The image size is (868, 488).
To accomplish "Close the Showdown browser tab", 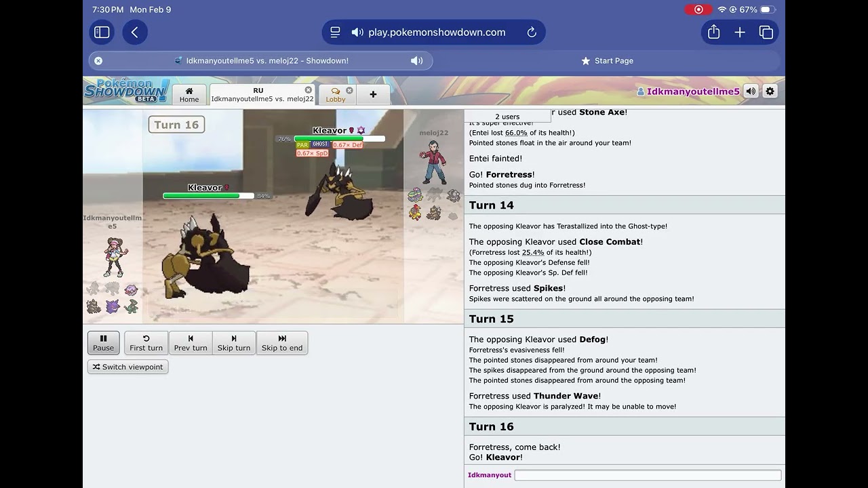I will coord(98,60).
